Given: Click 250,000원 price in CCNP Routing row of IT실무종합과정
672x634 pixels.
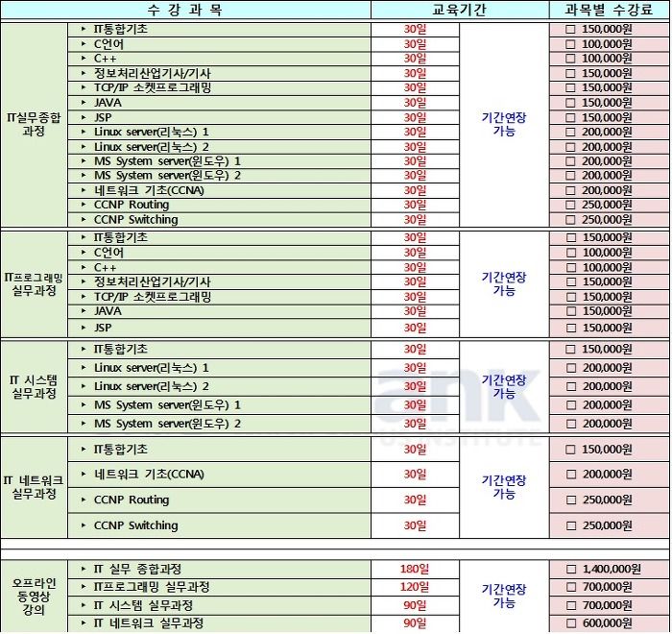Looking at the screenshot, I should (x=607, y=205).
